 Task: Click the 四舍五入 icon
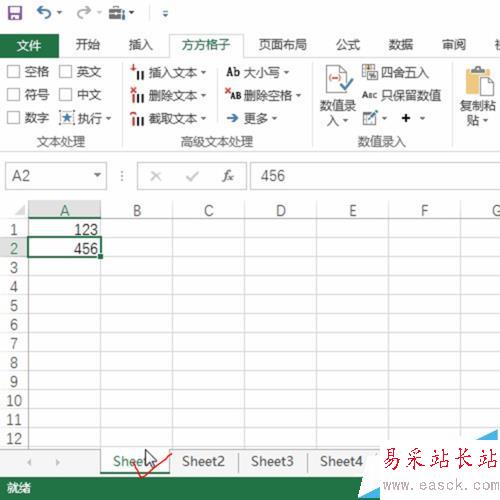click(x=370, y=72)
